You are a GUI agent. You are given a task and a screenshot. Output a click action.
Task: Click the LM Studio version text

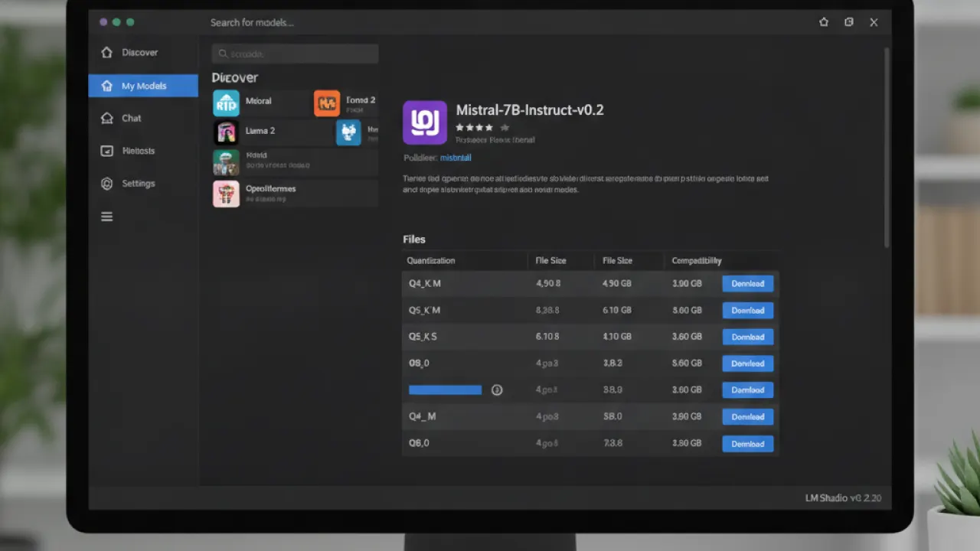tap(844, 498)
